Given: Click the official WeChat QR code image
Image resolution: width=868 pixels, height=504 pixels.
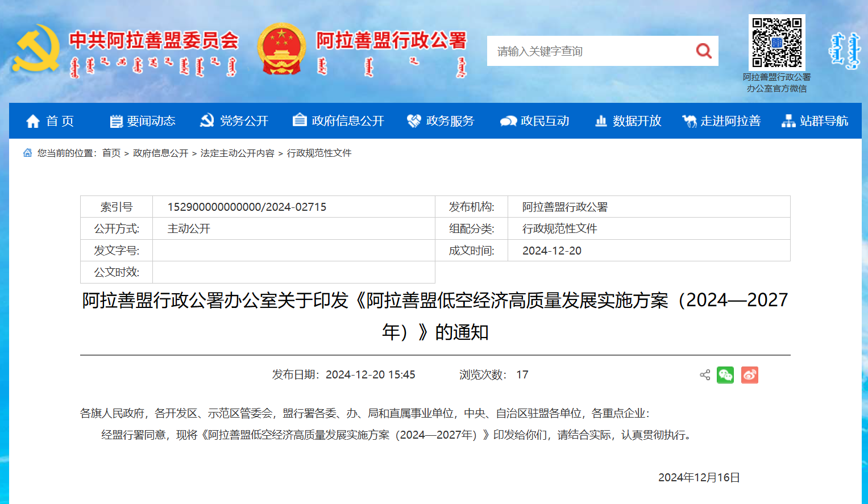Looking at the screenshot, I should (x=777, y=42).
